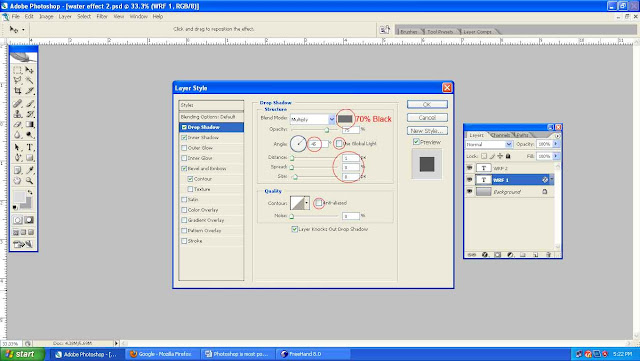640x361 pixels.
Task: Pick the Clone Stamp tool
Action: [x=18, y=114]
